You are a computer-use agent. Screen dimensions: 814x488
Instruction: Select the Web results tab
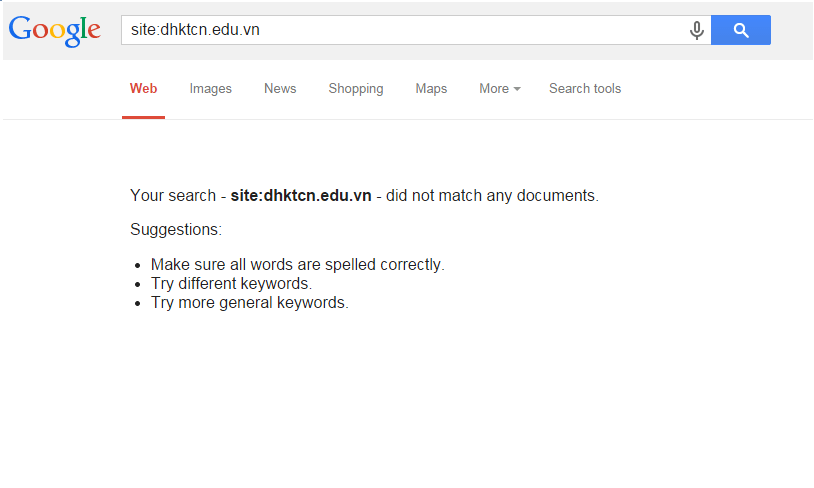tap(143, 89)
